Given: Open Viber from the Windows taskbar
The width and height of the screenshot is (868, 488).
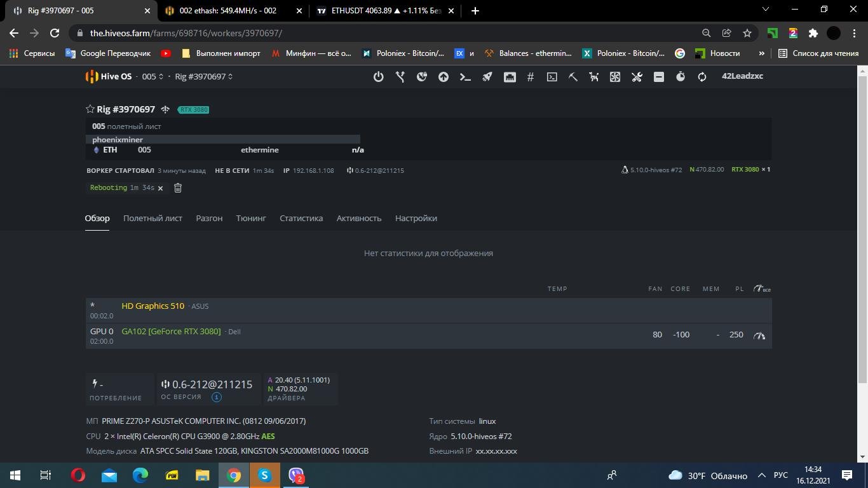Looking at the screenshot, I should click(296, 475).
